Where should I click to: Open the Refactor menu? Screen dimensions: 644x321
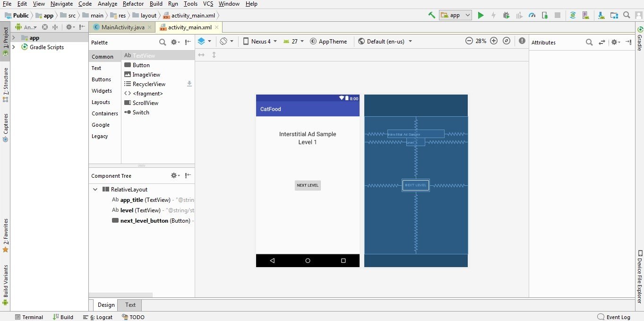[x=133, y=4]
